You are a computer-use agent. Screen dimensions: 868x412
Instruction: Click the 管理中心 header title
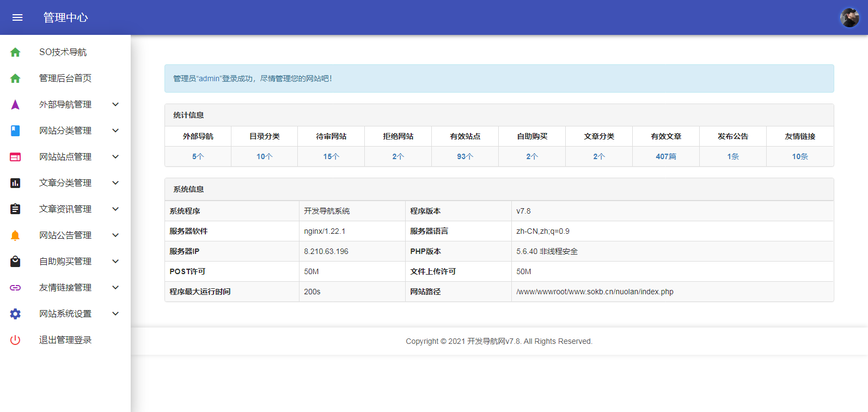pyautogui.click(x=65, y=17)
